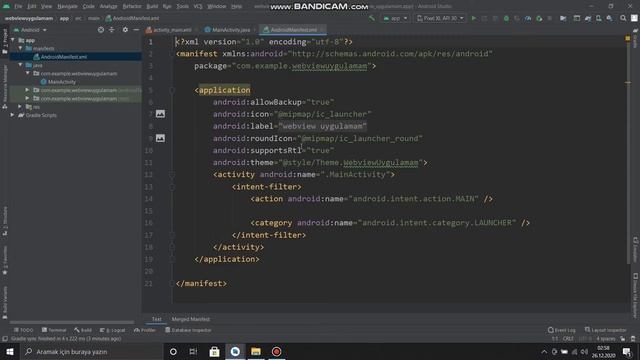This screenshot has height=360, width=640.
Task: Toggle the 1: Project side tool window
Action: [x=5, y=41]
